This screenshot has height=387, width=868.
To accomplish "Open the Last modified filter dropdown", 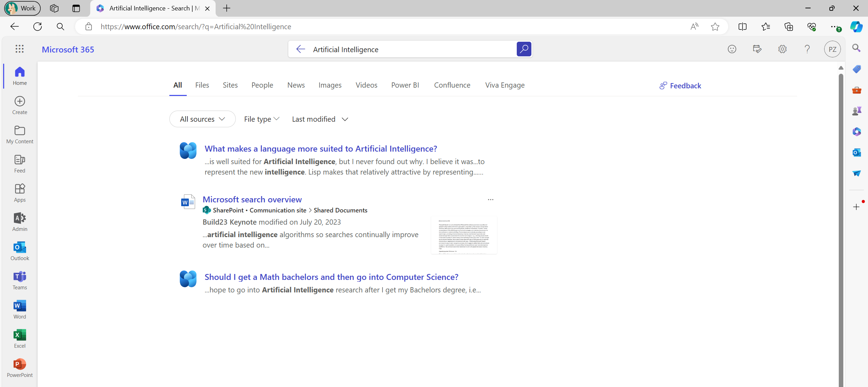I will pyautogui.click(x=320, y=119).
